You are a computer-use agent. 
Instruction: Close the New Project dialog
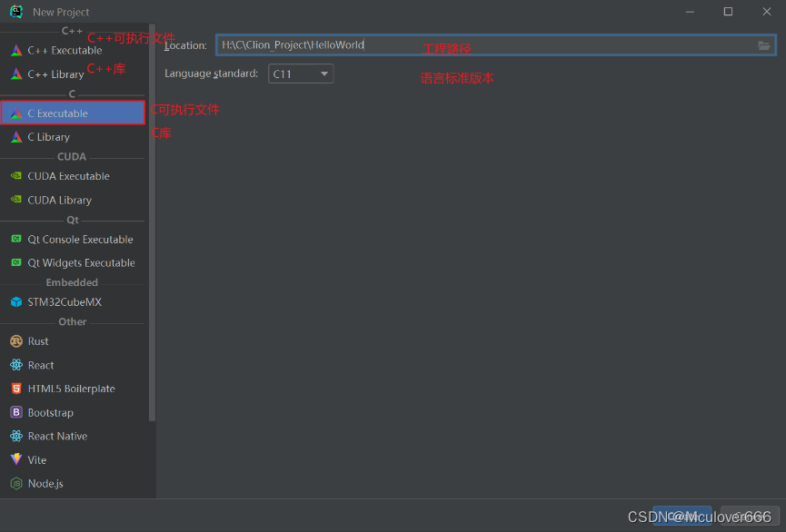coord(767,12)
